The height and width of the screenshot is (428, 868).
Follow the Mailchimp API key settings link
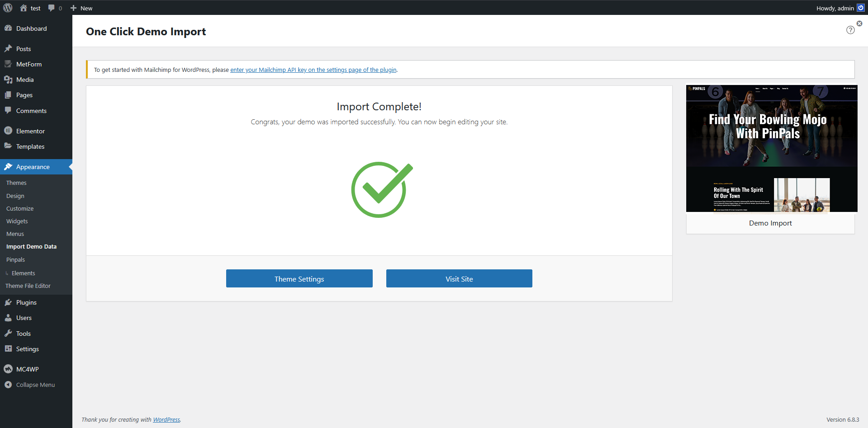(x=313, y=70)
